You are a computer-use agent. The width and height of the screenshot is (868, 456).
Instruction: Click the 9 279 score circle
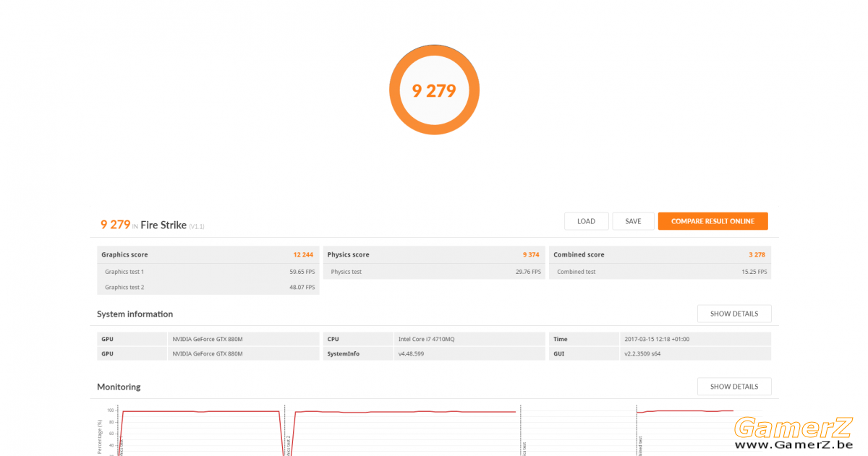[434, 90]
